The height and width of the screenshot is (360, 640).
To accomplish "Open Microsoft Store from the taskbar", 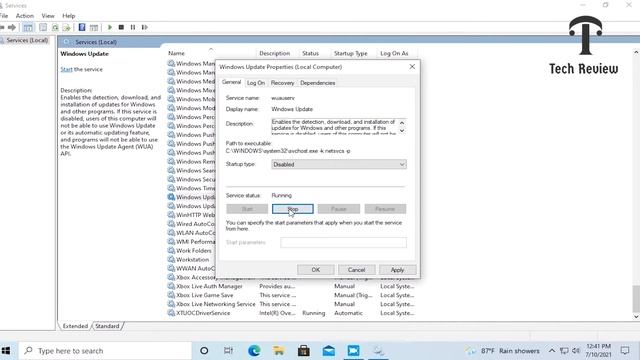I will [304, 351].
